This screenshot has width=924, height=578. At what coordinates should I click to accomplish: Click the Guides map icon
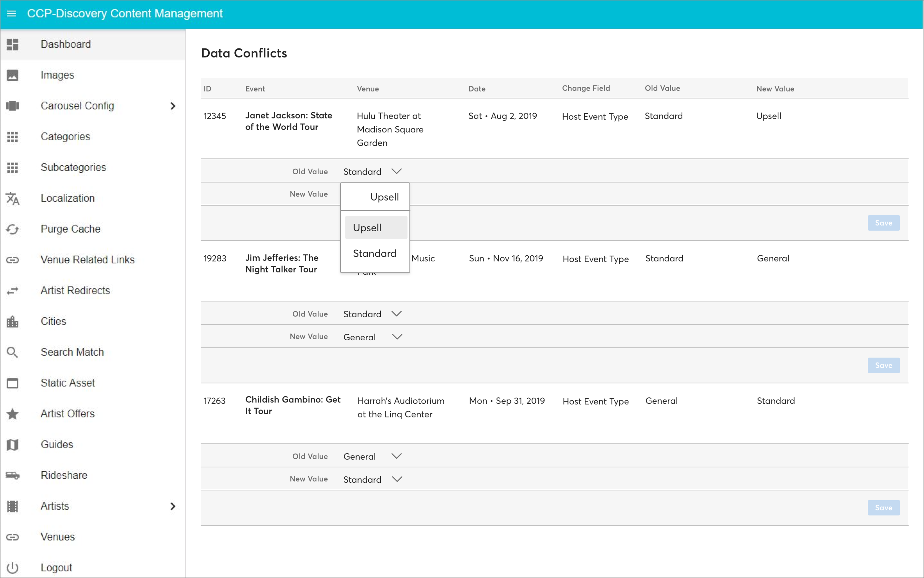13,445
